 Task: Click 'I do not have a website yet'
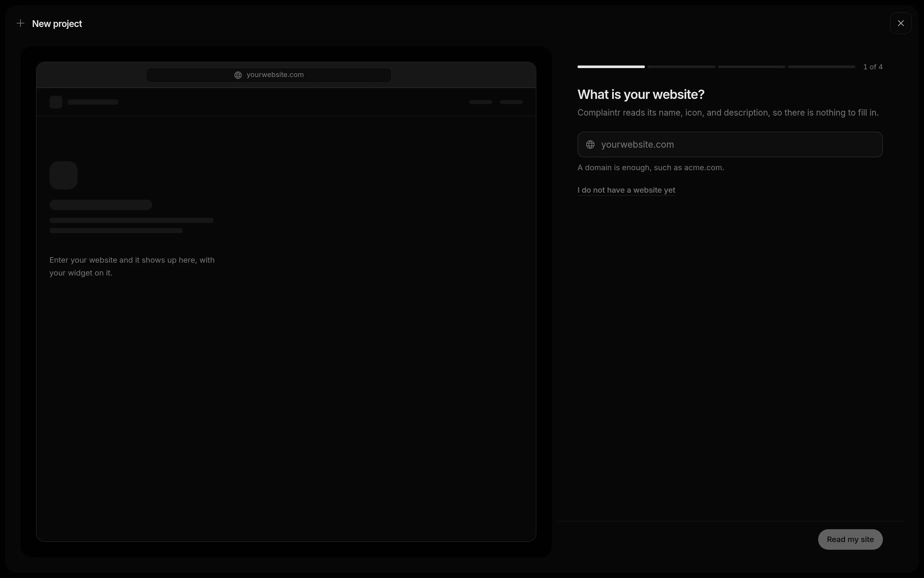tap(626, 190)
